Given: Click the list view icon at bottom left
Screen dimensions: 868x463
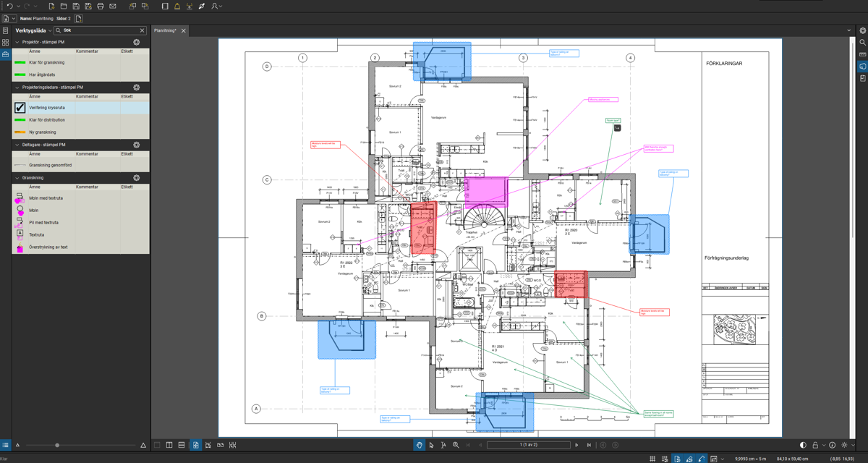Looking at the screenshot, I should pos(5,445).
